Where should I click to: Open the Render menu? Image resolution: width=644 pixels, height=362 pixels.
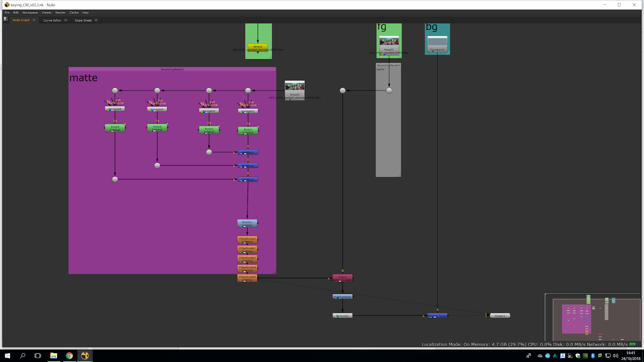tap(60, 12)
